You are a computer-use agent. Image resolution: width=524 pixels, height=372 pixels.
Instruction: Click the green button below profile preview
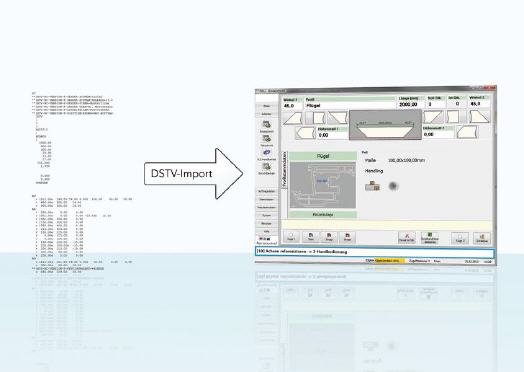(323, 215)
